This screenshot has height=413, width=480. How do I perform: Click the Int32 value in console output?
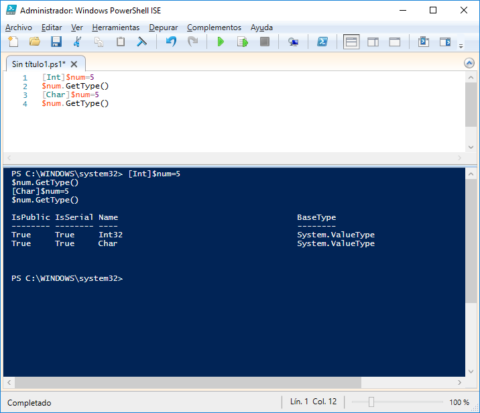tap(110, 235)
